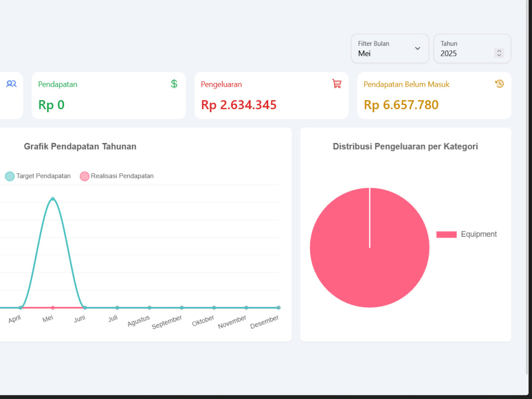Click the Pendapatan card title
The image size is (532, 399).
coord(57,84)
